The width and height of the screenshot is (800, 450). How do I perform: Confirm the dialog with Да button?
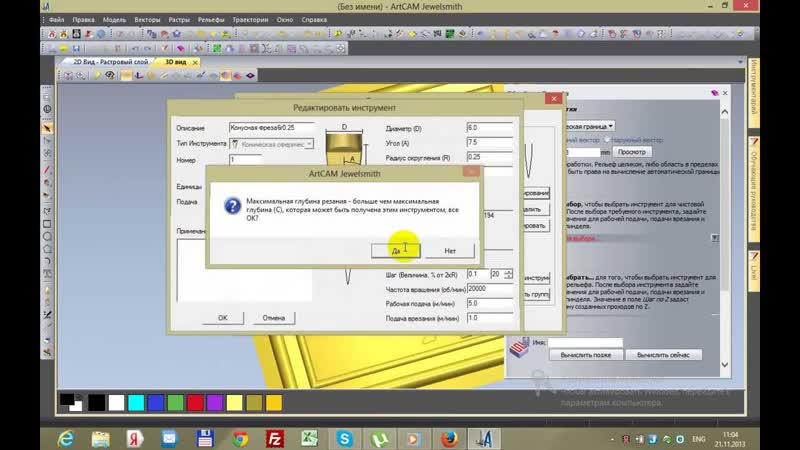396,251
